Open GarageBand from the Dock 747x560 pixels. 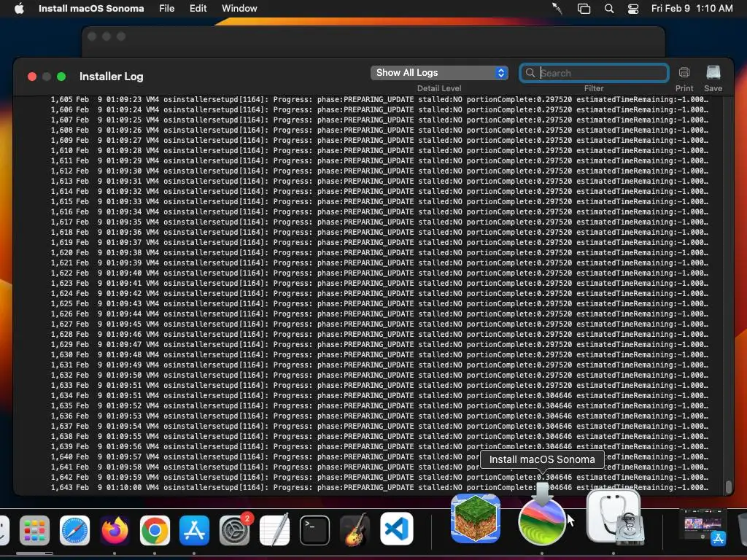[355, 530]
